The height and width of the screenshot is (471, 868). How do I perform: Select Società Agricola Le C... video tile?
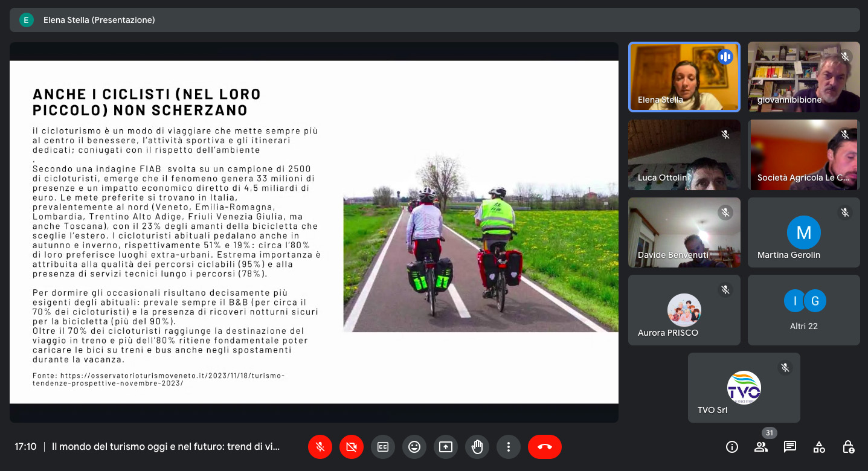click(x=804, y=155)
